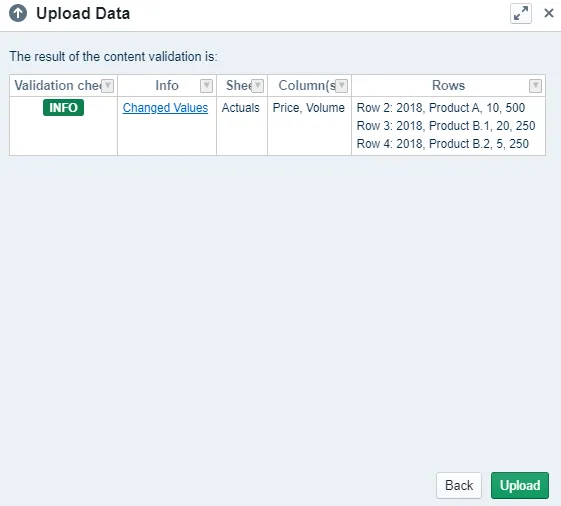Select the Info column header
The width and height of the screenshot is (561, 506).
click(x=167, y=86)
